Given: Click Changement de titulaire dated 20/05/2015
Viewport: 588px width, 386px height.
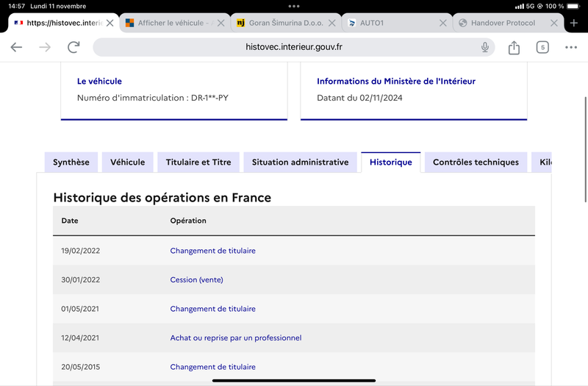Looking at the screenshot, I should [x=212, y=367].
